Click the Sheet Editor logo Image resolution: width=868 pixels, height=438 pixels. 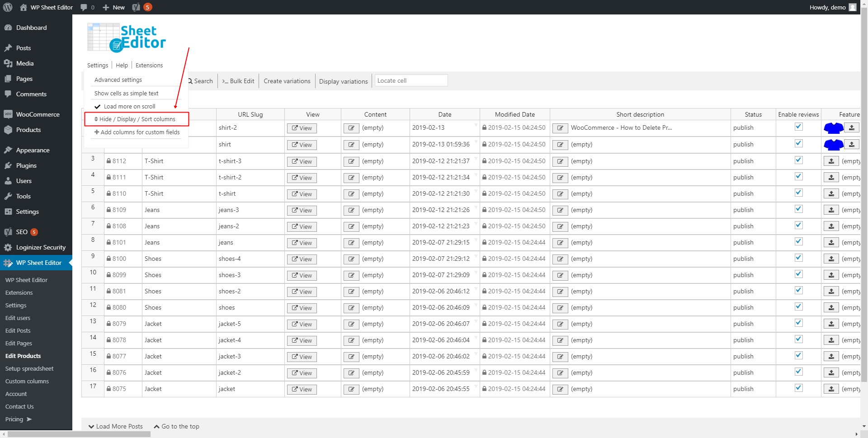(127, 38)
